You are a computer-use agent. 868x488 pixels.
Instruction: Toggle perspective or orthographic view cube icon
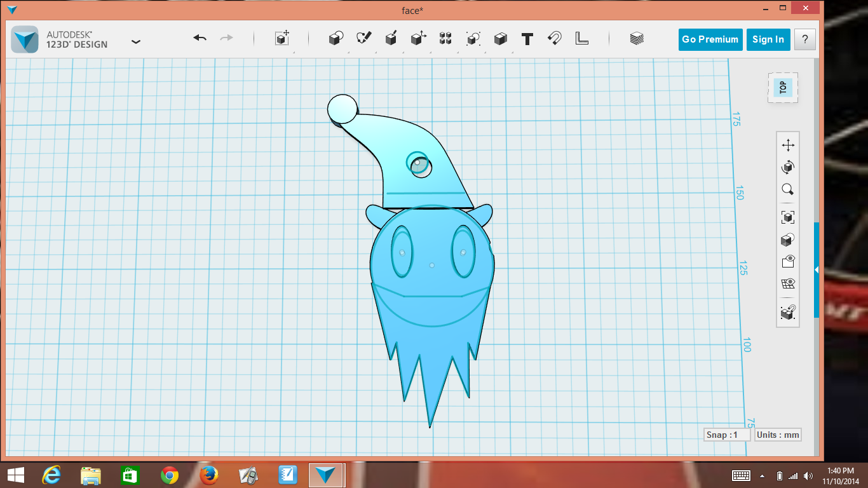click(788, 240)
